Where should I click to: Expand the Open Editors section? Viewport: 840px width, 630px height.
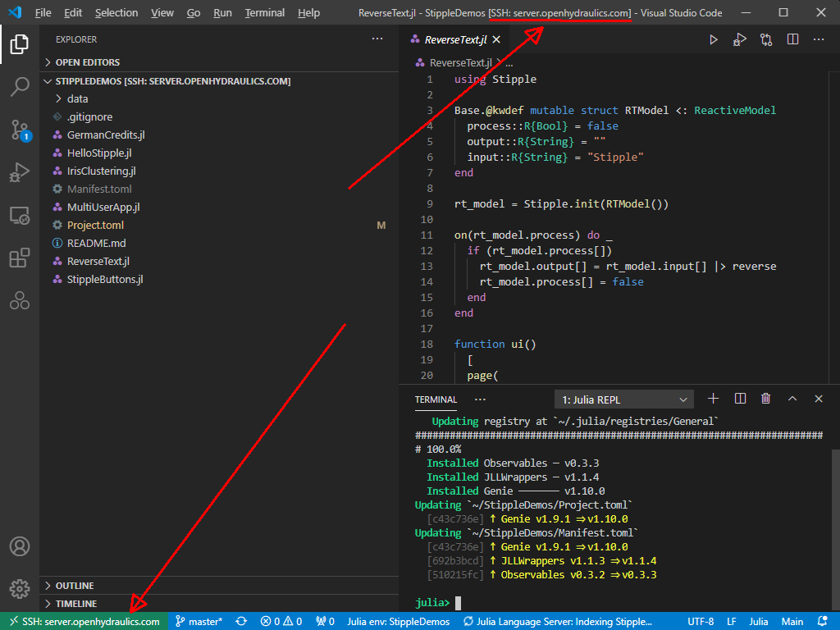pos(87,62)
